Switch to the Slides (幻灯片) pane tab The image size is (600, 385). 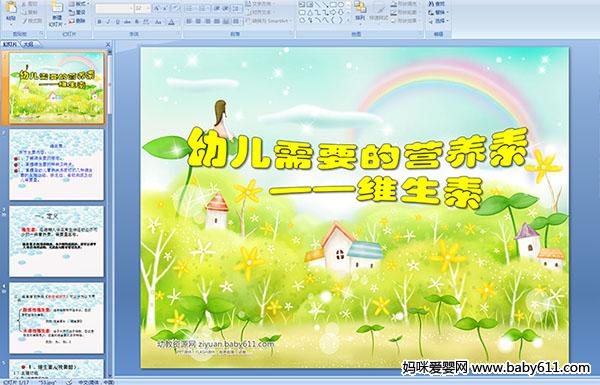click(10, 44)
